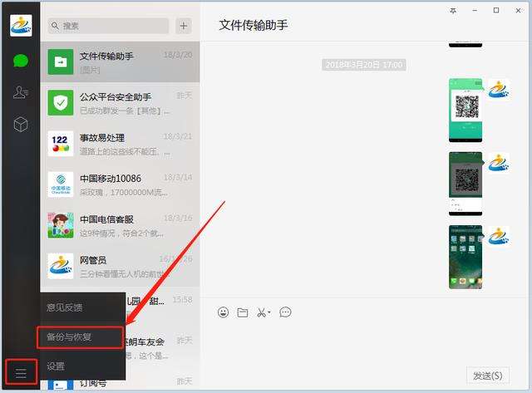Open the 中国移动10086 conversation

tap(120, 184)
